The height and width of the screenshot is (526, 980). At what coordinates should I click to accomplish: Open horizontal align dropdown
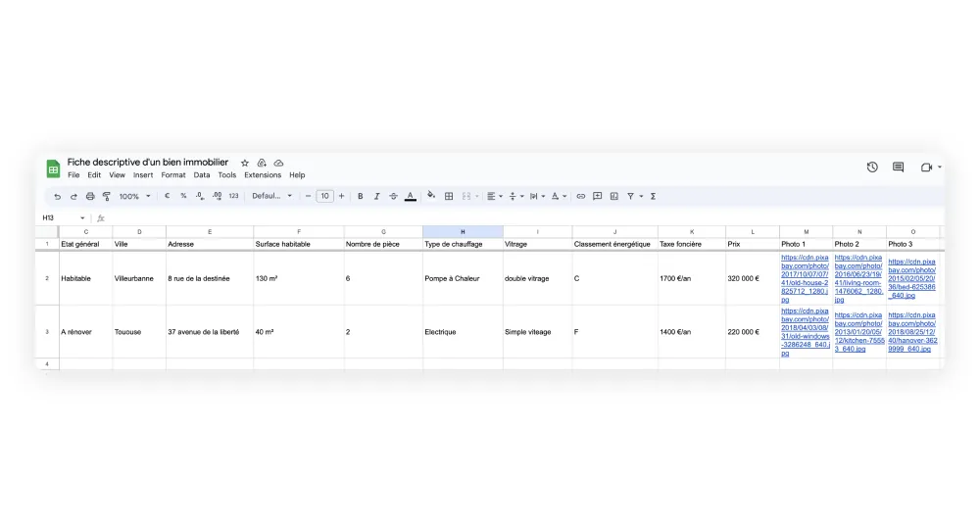point(494,196)
